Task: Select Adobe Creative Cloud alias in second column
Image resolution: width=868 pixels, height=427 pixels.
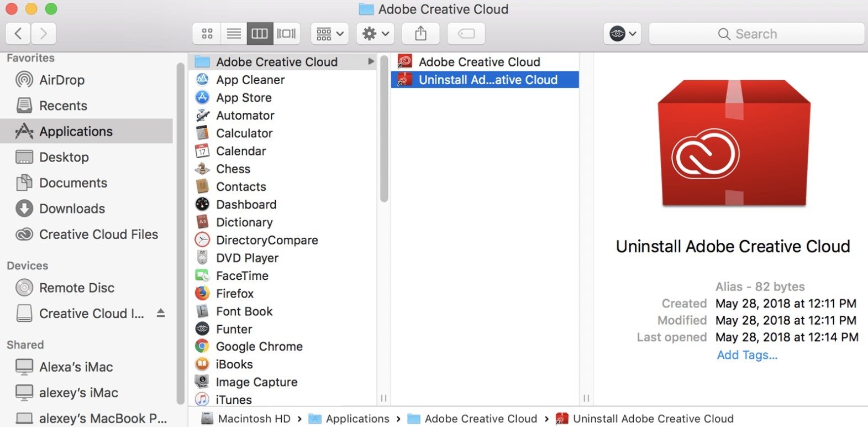Action: 485,62
